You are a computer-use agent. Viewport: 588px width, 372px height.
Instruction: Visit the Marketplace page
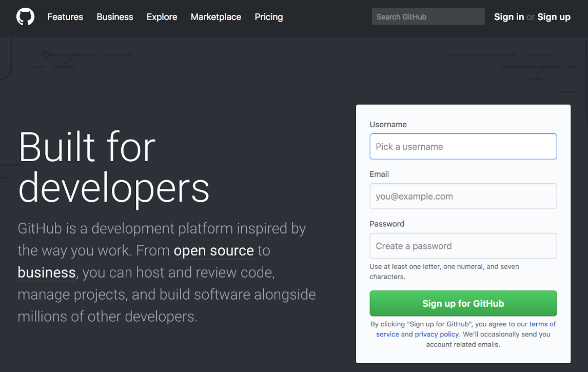point(216,17)
